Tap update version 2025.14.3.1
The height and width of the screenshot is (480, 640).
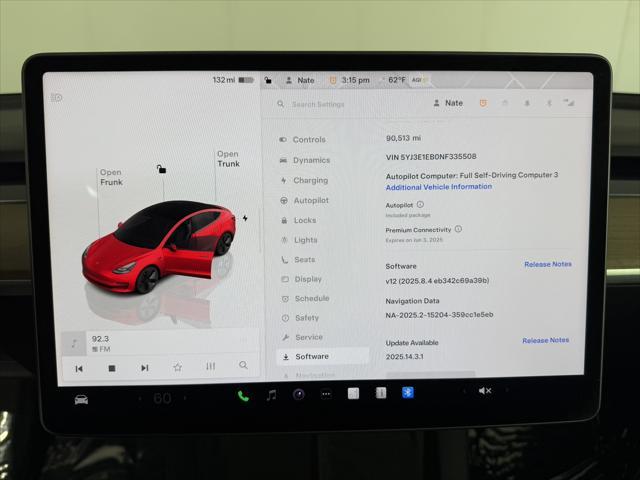(404, 356)
